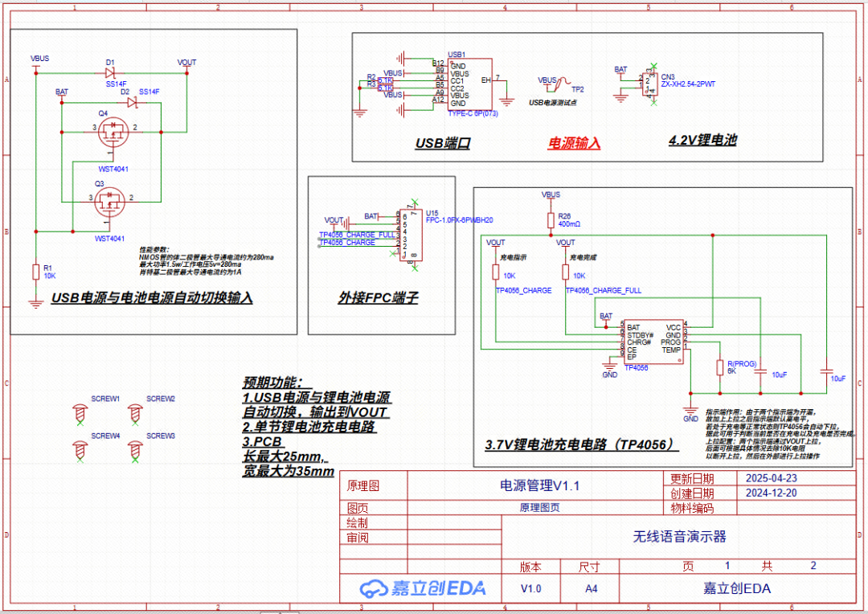Click the '审阅' title block label

(358, 537)
